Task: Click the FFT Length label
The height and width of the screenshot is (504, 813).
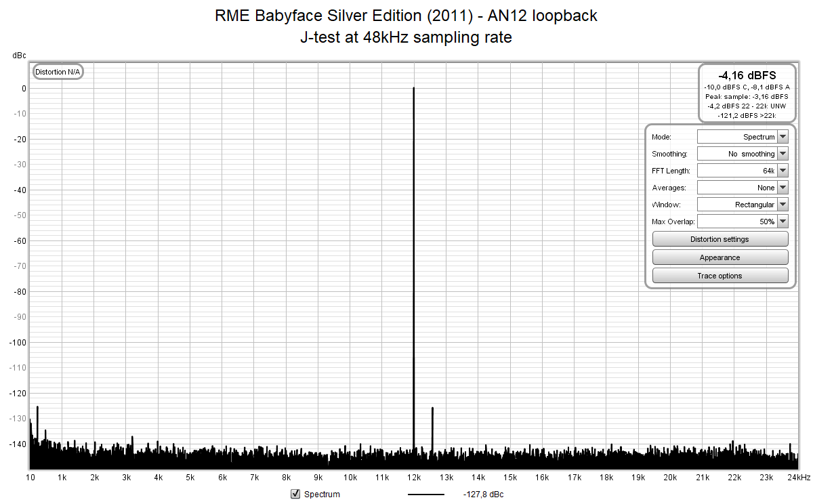Action: tap(671, 171)
